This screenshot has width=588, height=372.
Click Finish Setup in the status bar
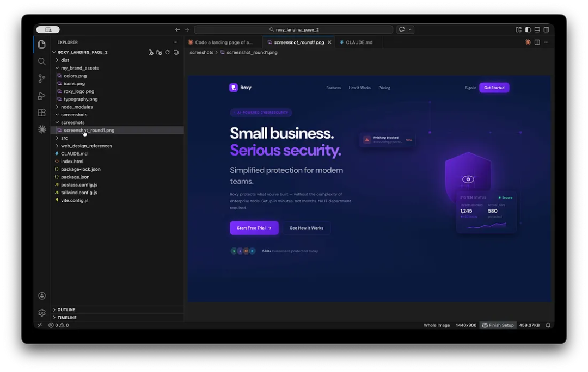(498, 325)
